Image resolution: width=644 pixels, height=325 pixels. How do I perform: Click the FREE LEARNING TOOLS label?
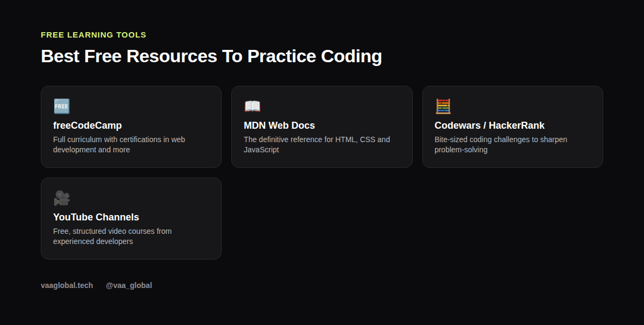click(93, 35)
